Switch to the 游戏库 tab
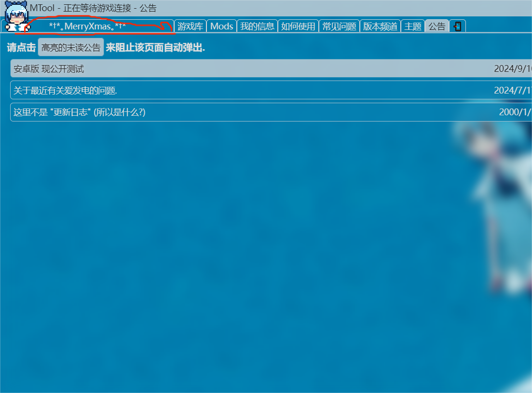The image size is (532, 393). (x=190, y=27)
